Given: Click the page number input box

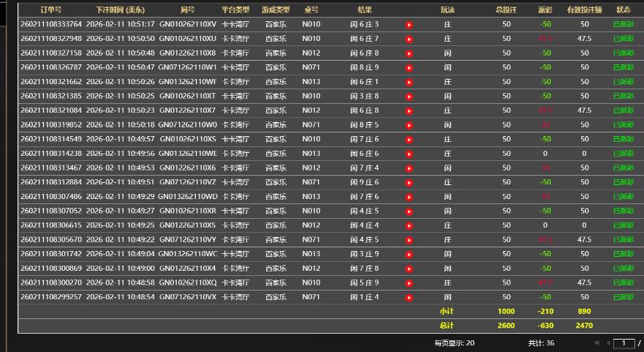Looking at the screenshot, I should [x=623, y=342].
